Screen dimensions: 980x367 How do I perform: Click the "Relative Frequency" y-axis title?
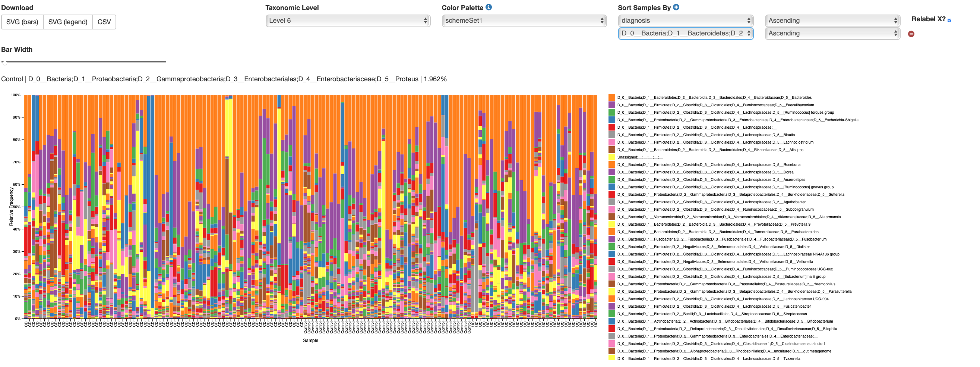11,207
